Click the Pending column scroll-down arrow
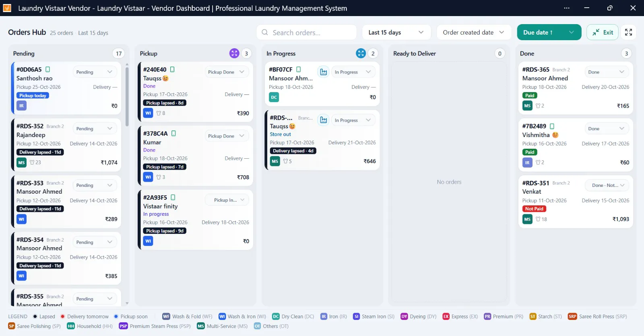 pyautogui.click(x=127, y=303)
